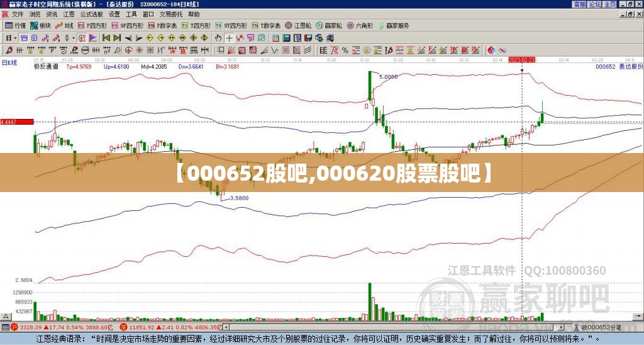Click the infinity loop icon
The image size is (644, 345).
(502, 50)
